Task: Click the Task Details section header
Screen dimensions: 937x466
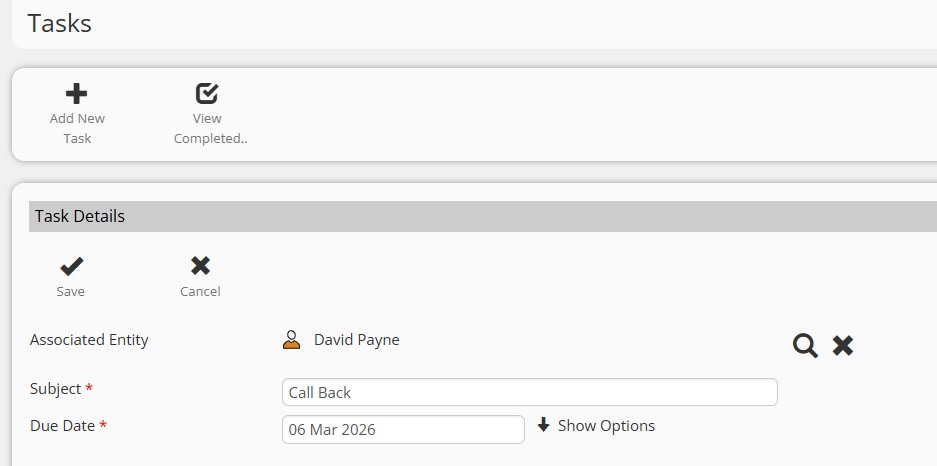Action: (80, 216)
